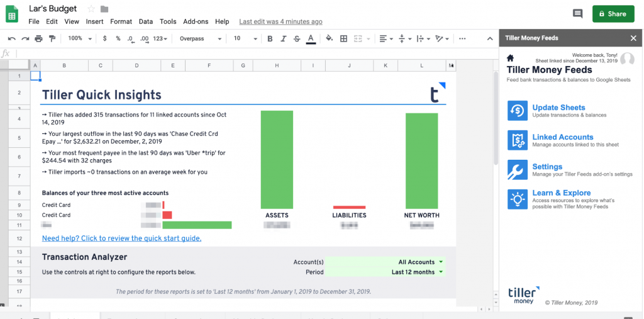This screenshot has width=644, height=319.
Task: Open 'Last edit was 4 minutes ago' link
Action: [x=281, y=21]
